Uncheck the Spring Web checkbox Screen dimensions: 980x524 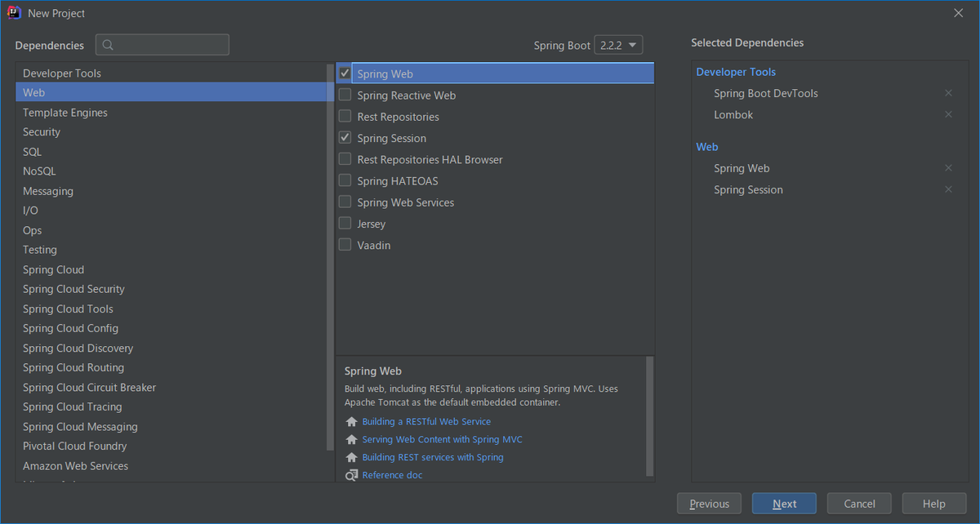345,73
